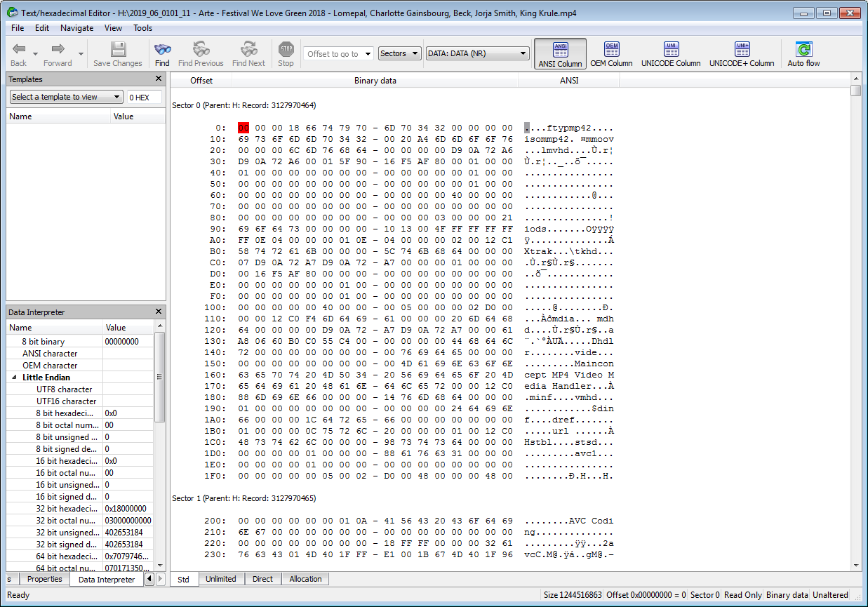Enable Auto flow in the toolbar
The image size is (868, 607).
click(x=803, y=54)
